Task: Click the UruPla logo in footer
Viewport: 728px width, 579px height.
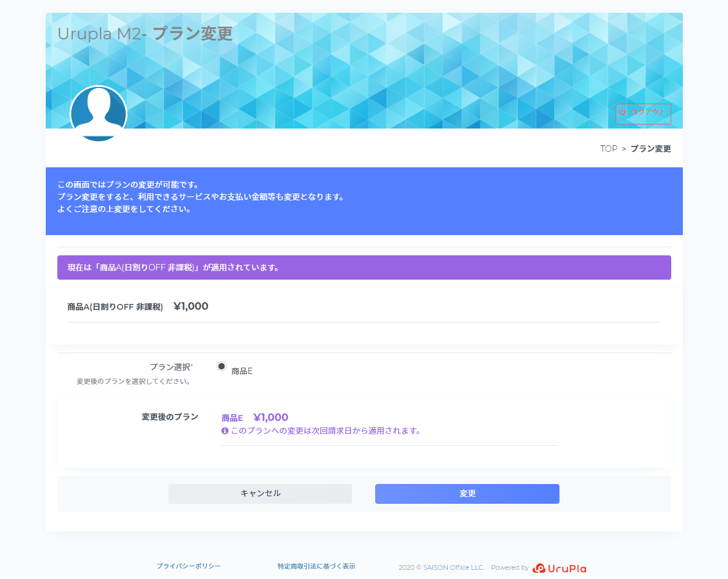Action: (x=559, y=568)
